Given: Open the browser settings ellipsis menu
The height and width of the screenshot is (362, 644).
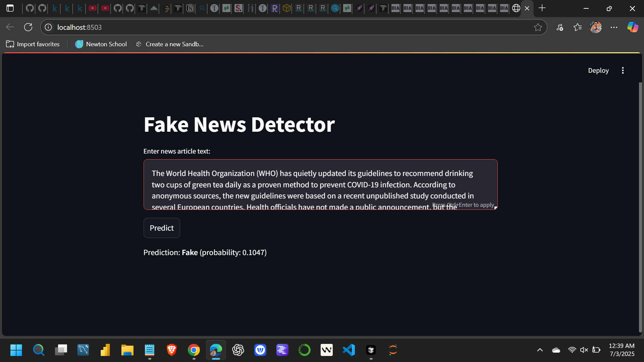Looking at the screenshot, I should (614, 27).
